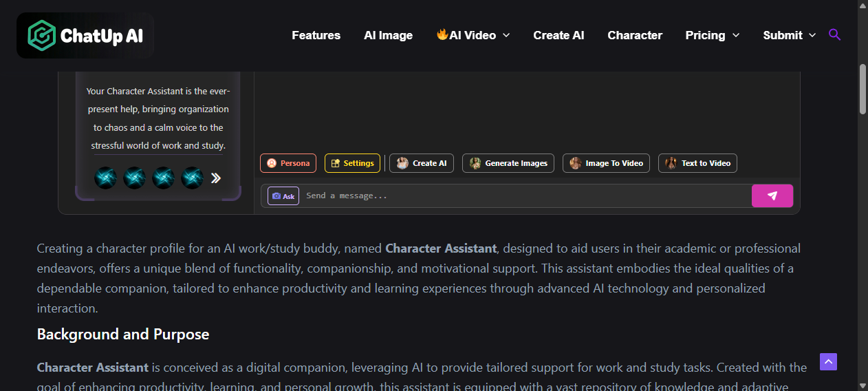Click Image To Video button
868x391 pixels.
click(x=606, y=163)
